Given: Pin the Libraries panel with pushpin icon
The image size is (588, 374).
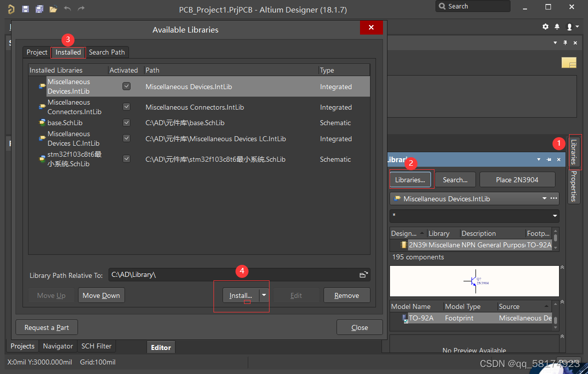Looking at the screenshot, I should pos(548,160).
